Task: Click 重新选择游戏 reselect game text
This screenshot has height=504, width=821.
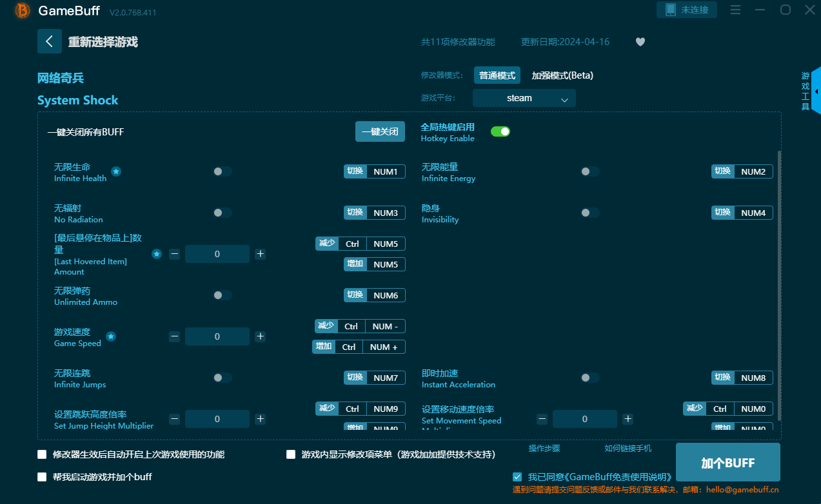Action: tap(103, 42)
